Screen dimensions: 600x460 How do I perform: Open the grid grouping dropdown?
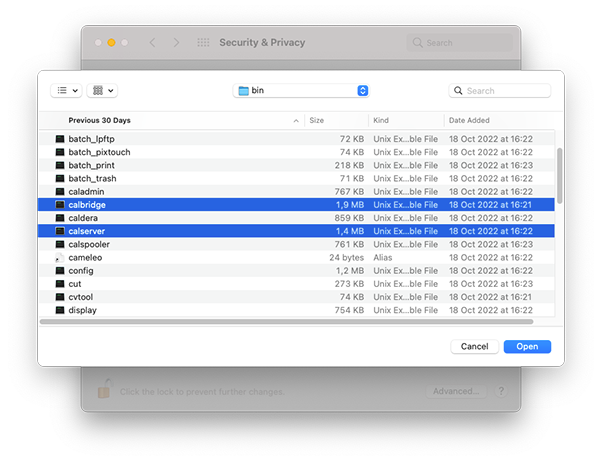coord(102,90)
